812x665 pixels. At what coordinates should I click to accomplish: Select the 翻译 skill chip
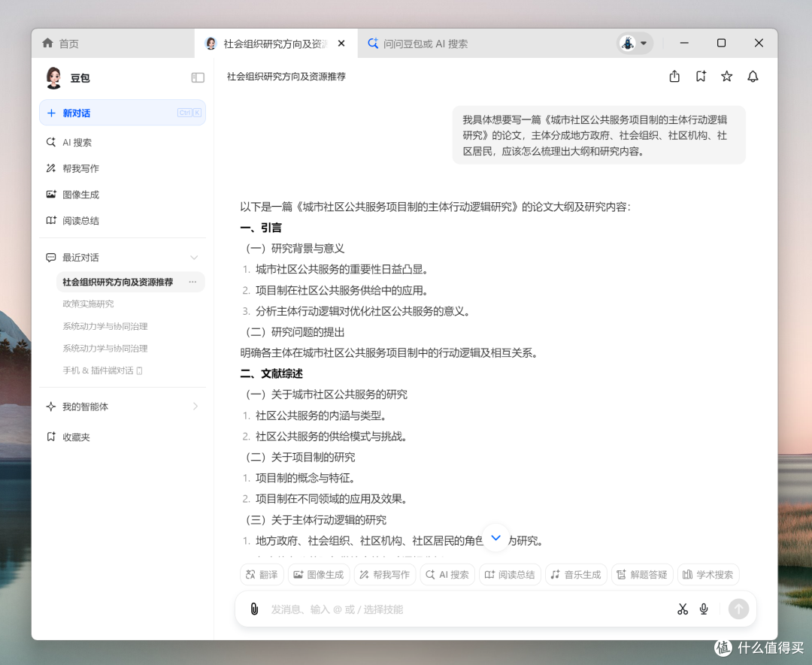[262, 574]
